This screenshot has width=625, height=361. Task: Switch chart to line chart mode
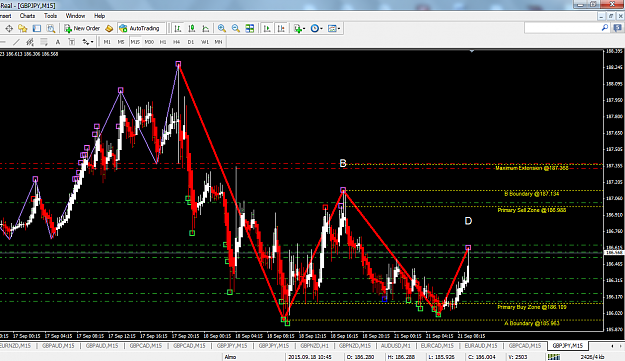pyautogui.click(x=206, y=28)
